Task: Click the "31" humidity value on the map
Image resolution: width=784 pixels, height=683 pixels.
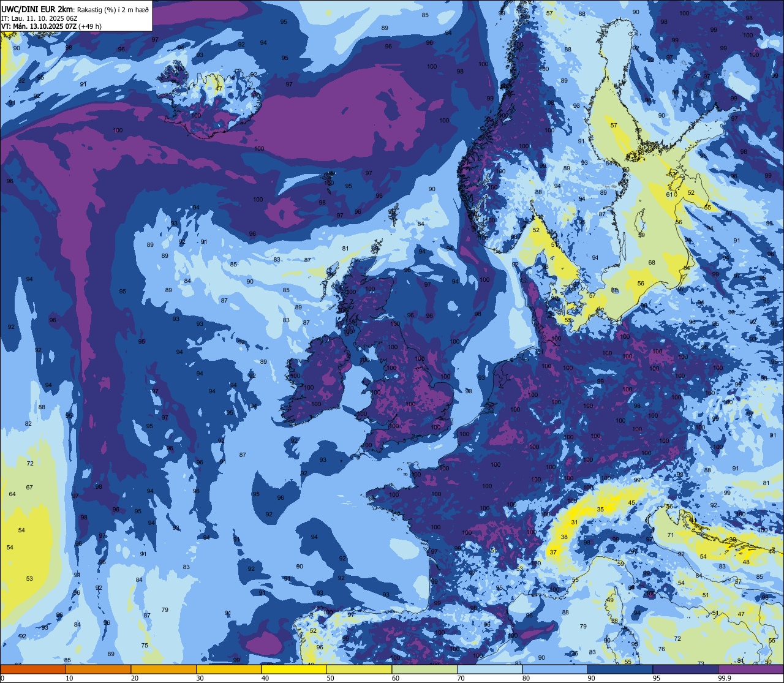Action: [574, 523]
